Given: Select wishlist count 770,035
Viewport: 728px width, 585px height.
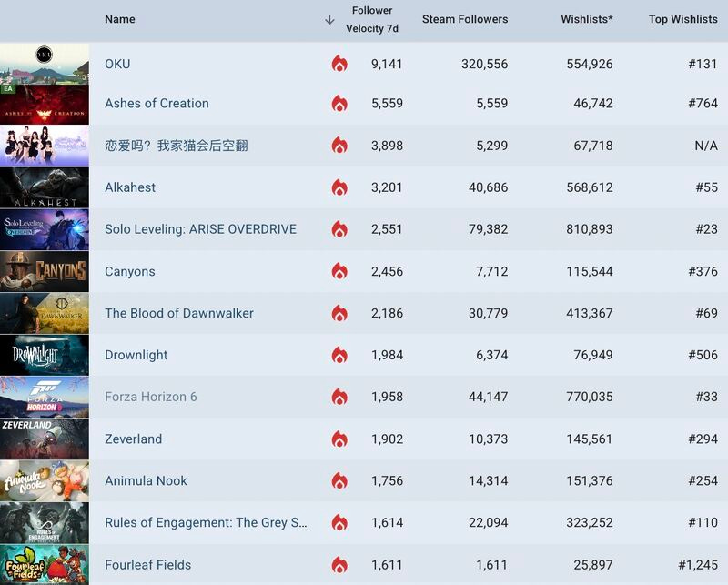Looking at the screenshot, I should (590, 397).
